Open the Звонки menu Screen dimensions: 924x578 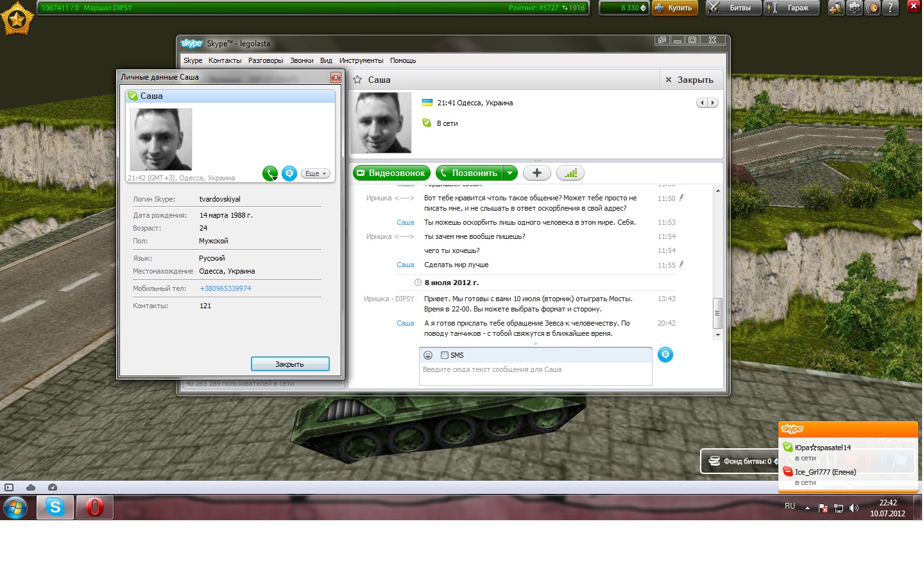302,60
